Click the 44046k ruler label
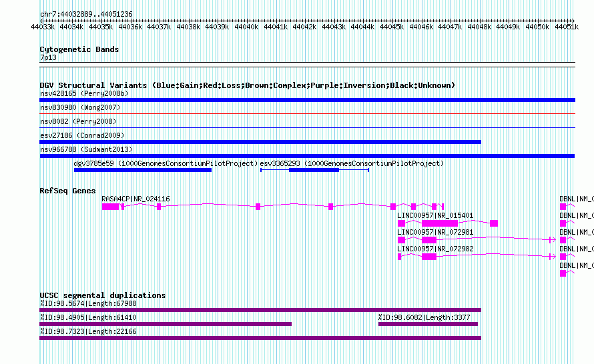The width and height of the screenshot is (594, 364). 421,27
